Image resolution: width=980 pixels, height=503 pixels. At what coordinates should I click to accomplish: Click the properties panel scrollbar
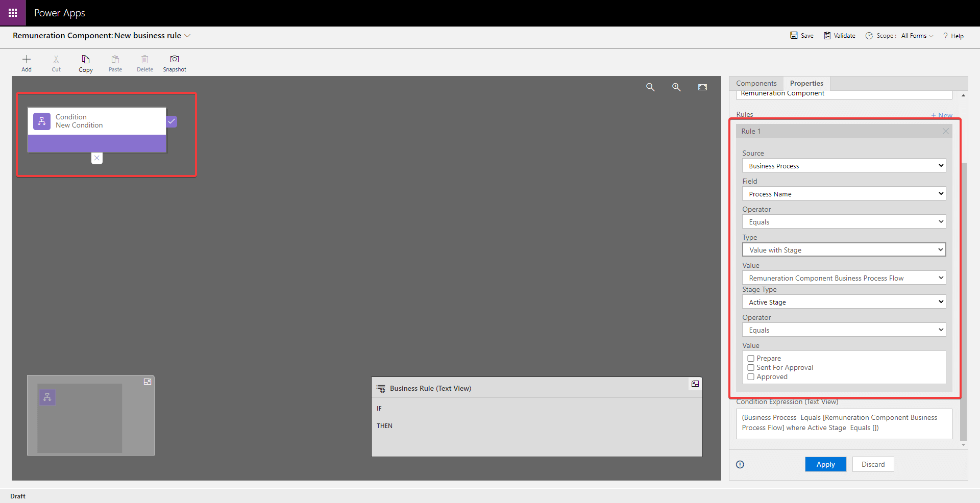[963, 301]
